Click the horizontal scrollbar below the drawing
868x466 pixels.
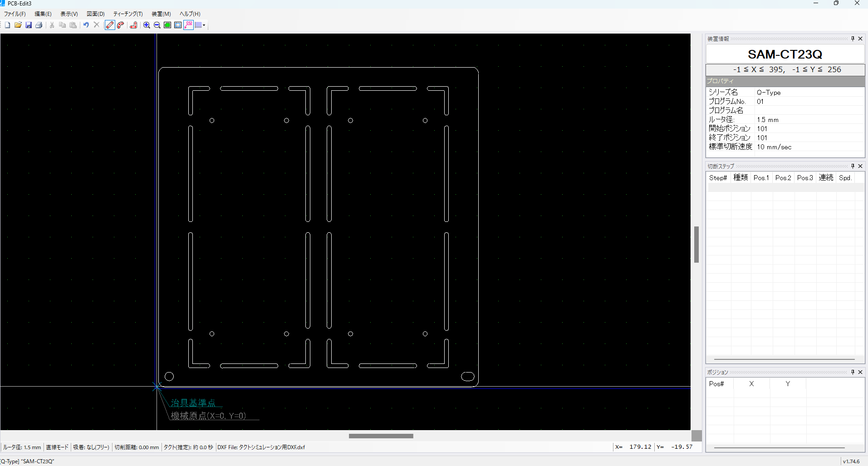click(x=381, y=436)
